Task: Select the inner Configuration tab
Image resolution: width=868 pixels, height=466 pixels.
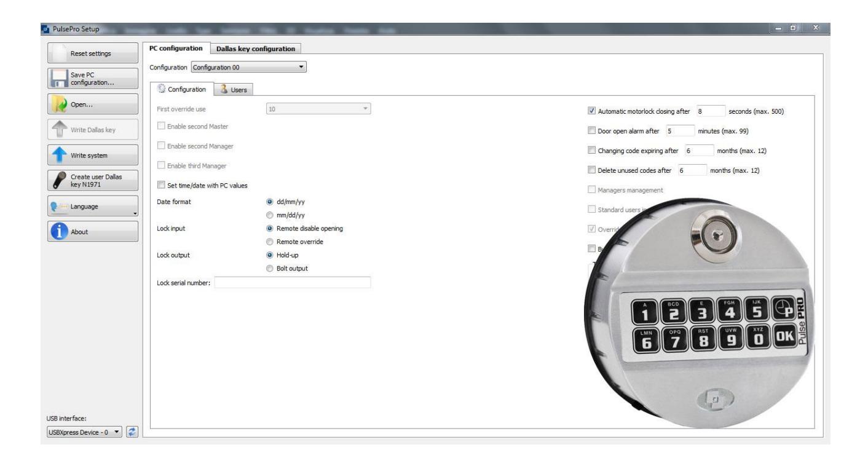Action: [x=181, y=89]
